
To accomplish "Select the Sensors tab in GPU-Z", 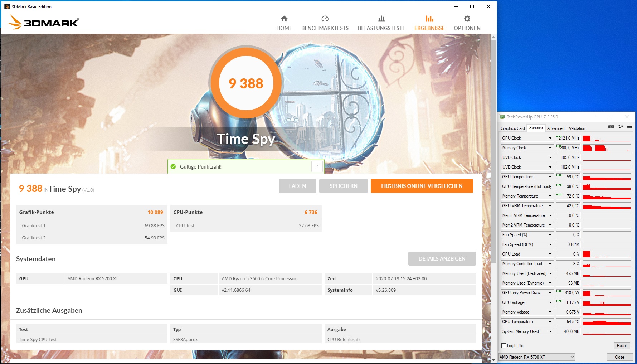I will coord(536,128).
